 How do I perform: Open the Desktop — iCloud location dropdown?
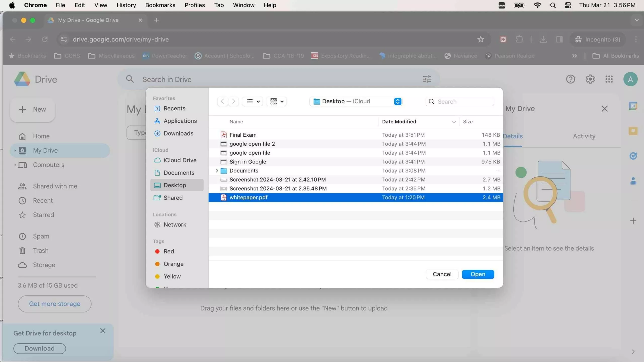pyautogui.click(x=355, y=101)
